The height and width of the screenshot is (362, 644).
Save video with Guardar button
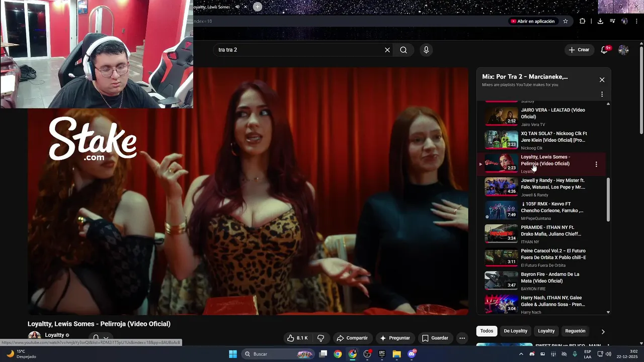(x=435, y=338)
